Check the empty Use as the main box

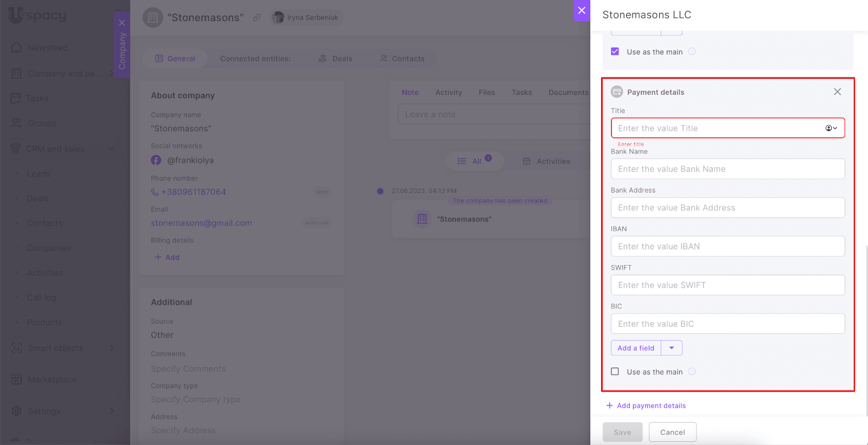pyautogui.click(x=615, y=372)
